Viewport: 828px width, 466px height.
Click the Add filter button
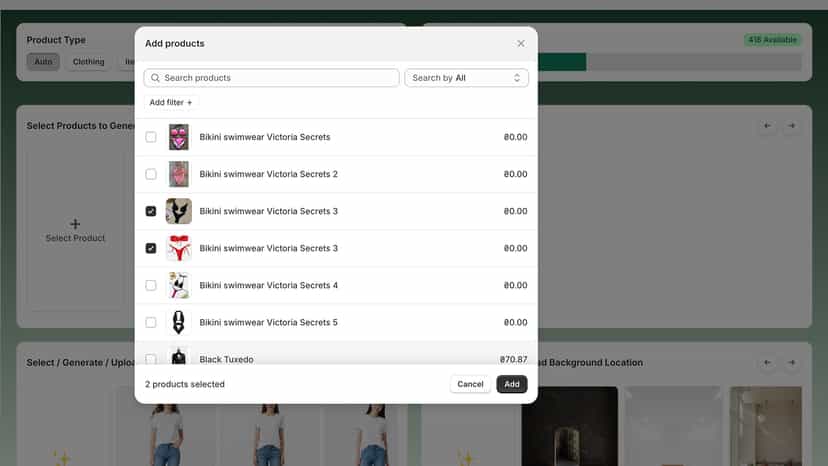click(171, 102)
